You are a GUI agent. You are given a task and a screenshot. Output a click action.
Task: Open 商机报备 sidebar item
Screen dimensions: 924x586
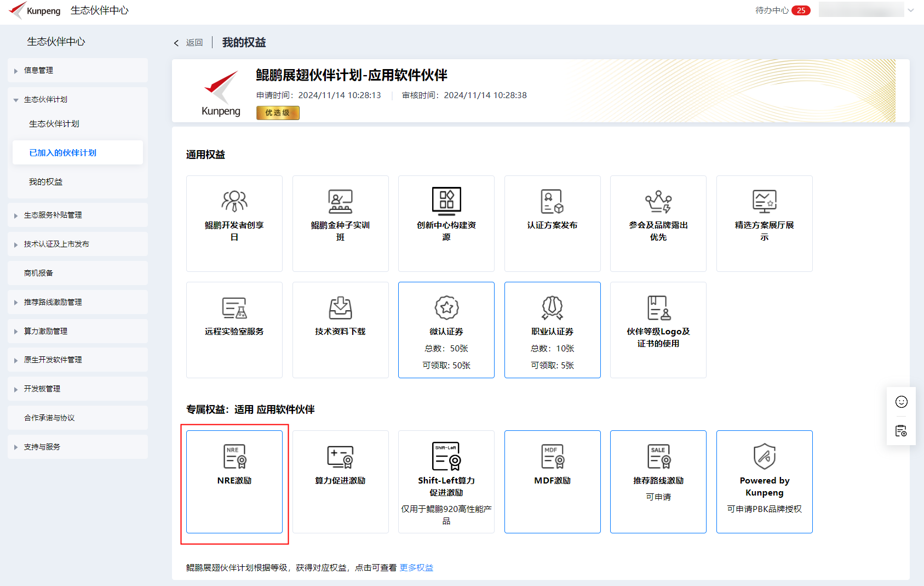[x=78, y=273]
